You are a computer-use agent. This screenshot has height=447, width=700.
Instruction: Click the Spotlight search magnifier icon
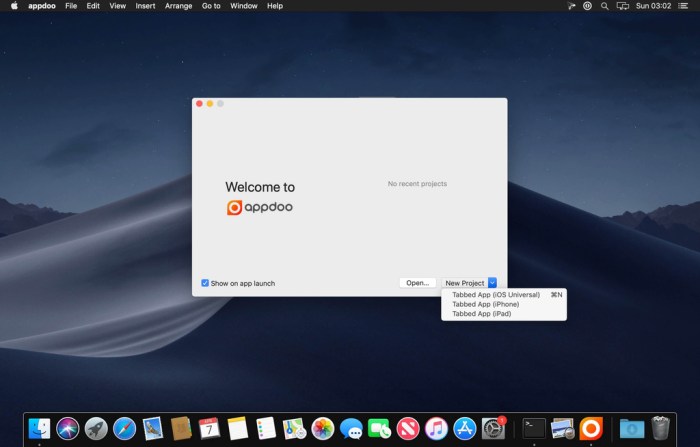point(604,6)
